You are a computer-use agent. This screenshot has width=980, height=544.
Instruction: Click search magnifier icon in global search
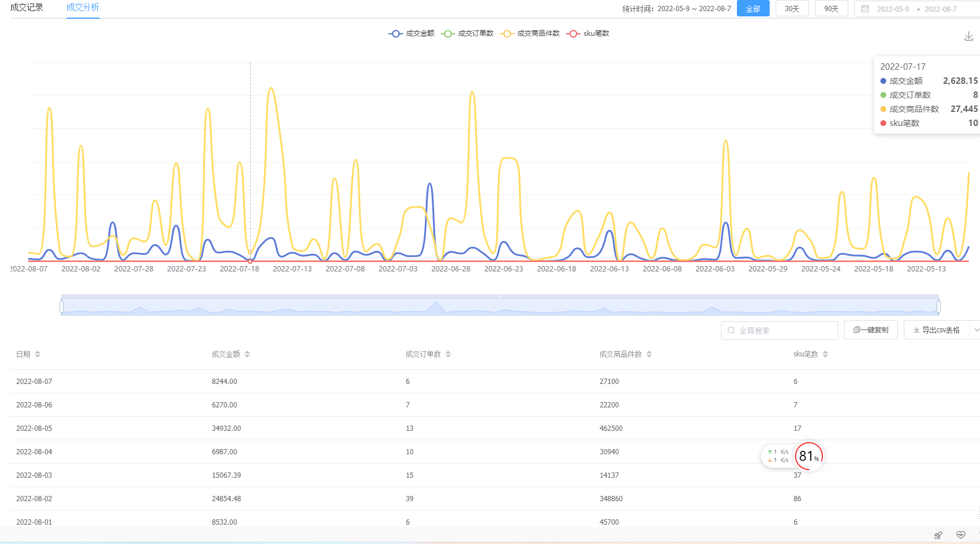[x=731, y=330]
